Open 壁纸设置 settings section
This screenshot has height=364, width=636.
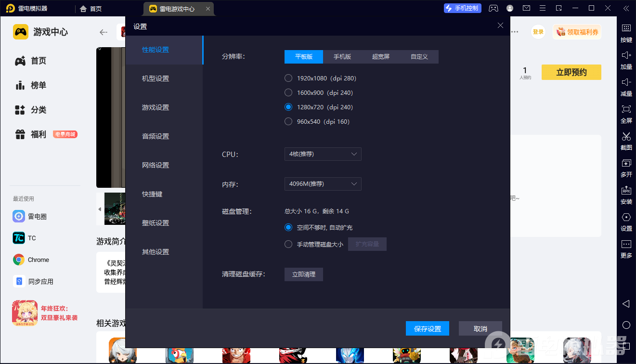tap(164, 223)
